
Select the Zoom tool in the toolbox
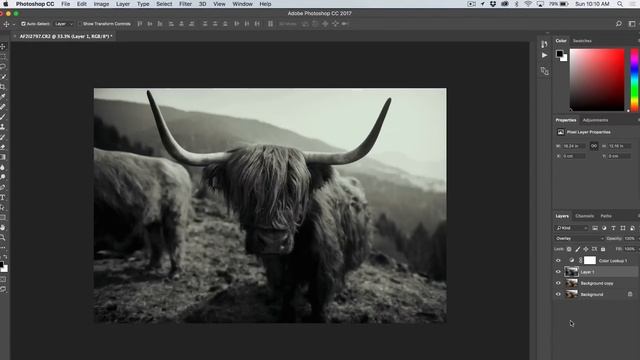(x=3, y=237)
